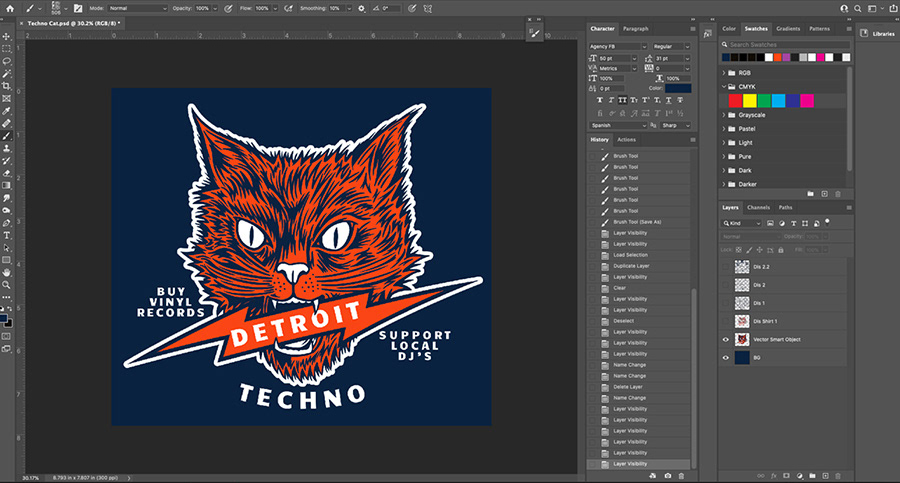Add layer style with fx icon
Screen dimensions: 900x483
[774, 476]
